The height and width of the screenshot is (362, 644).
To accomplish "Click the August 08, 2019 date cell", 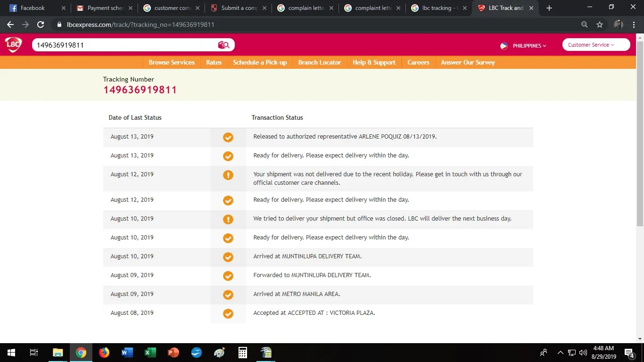I will (132, 313).
